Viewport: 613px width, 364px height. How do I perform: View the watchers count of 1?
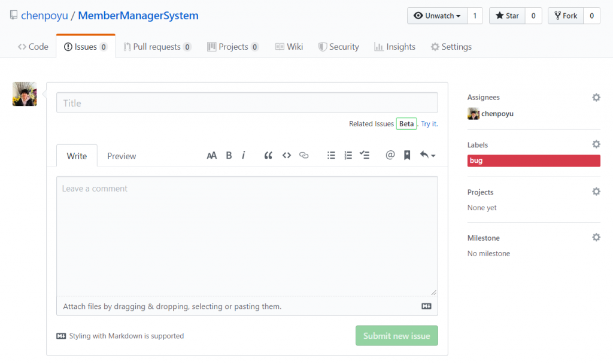click(x=475, y=16)
